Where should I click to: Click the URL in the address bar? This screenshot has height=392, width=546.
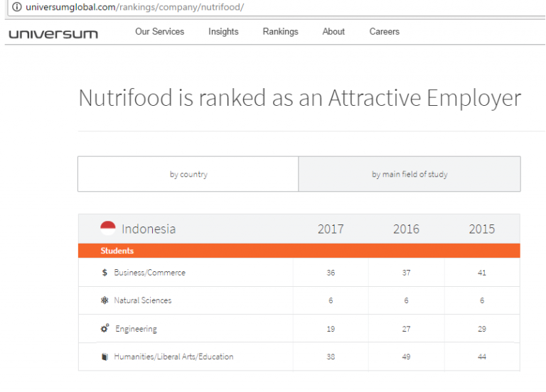point(135,7)
